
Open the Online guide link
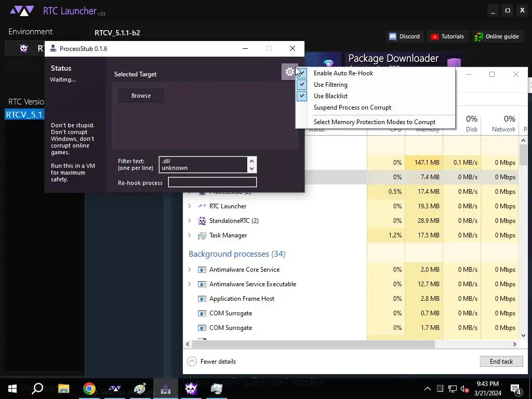click(x=497, y=36)
